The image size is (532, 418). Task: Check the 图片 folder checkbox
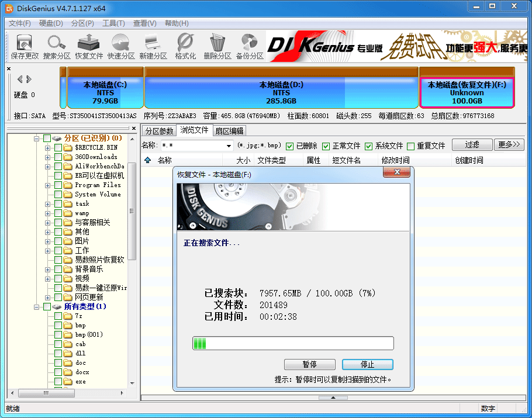point(58,241)
